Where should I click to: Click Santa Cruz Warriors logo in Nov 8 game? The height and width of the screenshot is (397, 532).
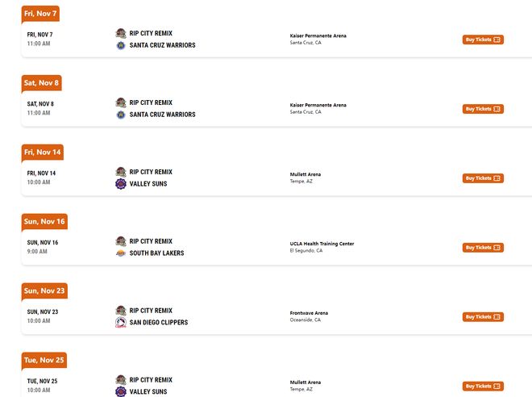pos(121,115)
